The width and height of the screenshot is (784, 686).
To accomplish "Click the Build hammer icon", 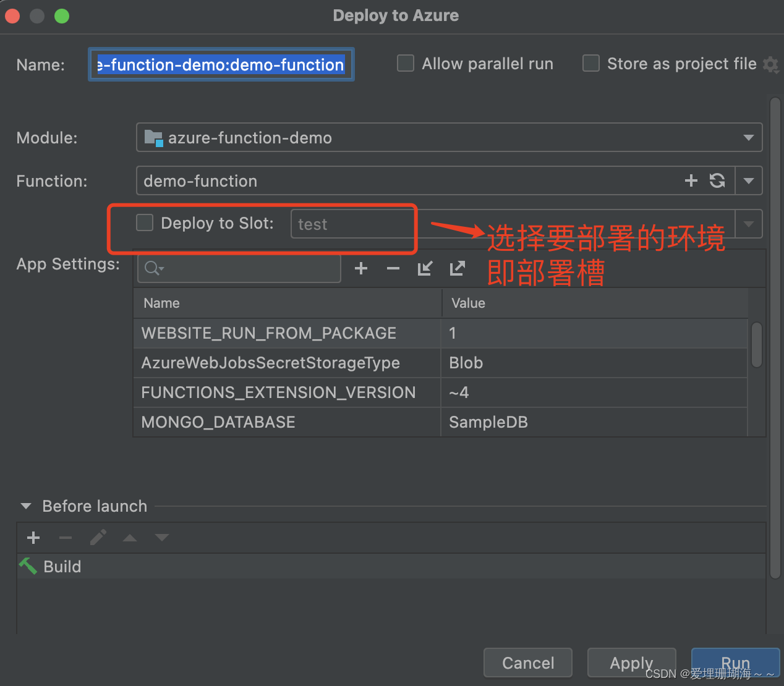I will tap(28, 566).
